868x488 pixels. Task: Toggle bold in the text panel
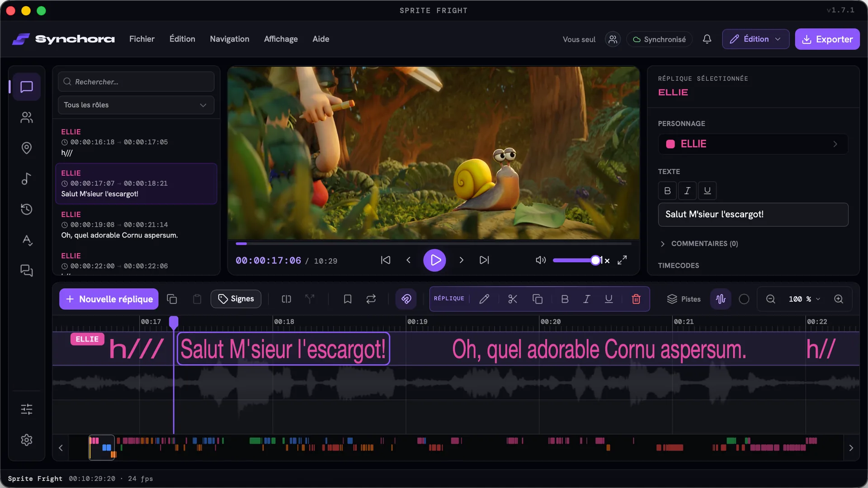pyautogui.click(x=667, y=191)
